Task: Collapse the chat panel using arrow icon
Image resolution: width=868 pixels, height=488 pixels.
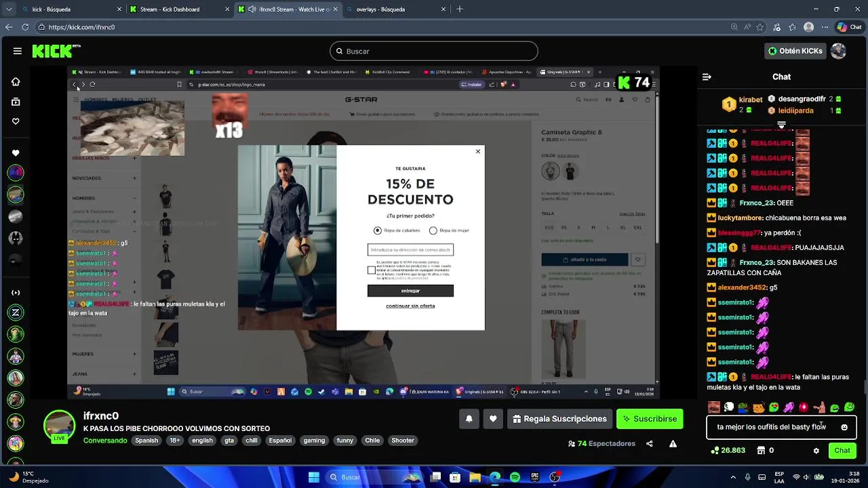Action: point(707,77)
